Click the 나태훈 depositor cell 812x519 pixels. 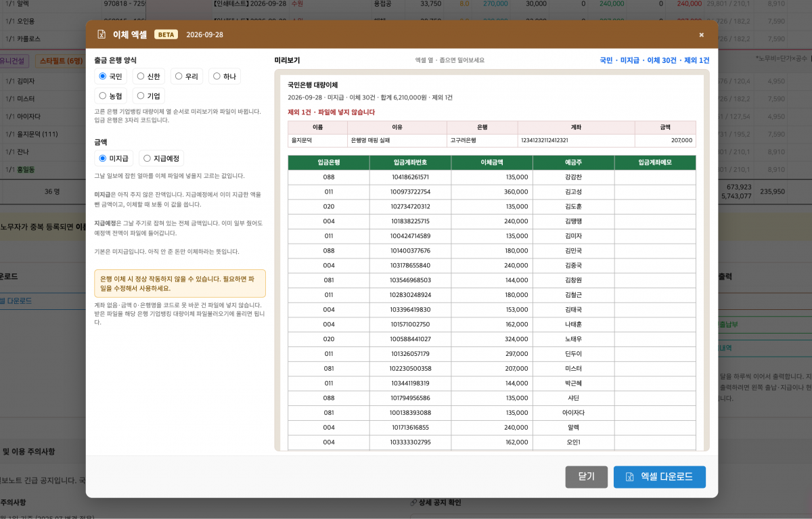(x=573, y=324)
